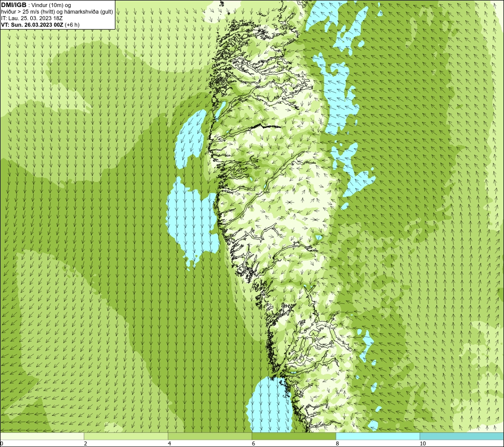Click the legend scale label '4'
The height and width of the screenshot is (447, 504).
pyautogui.click(x=169, y=443)
